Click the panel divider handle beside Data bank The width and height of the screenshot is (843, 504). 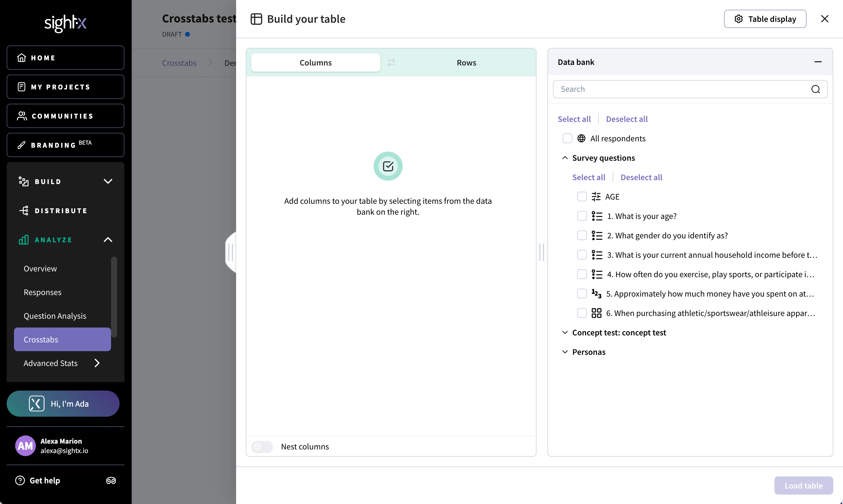(x=542, y=252)
